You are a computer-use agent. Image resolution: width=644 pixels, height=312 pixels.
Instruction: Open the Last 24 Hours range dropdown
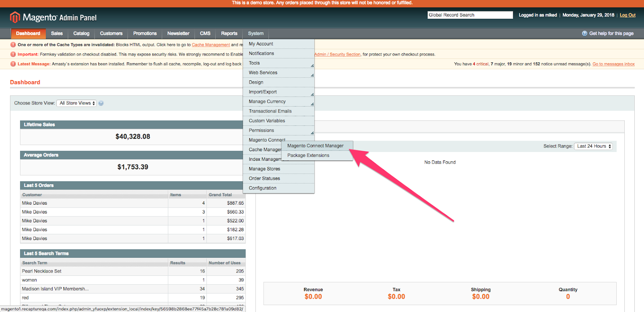point(594,146)
